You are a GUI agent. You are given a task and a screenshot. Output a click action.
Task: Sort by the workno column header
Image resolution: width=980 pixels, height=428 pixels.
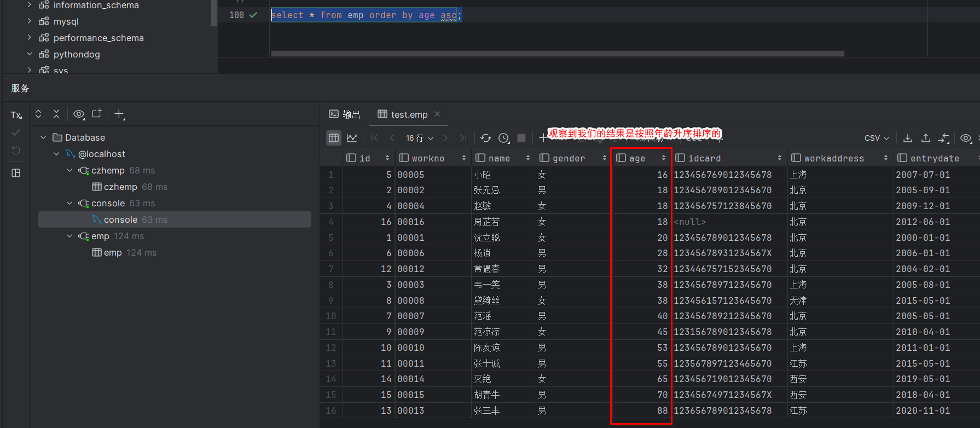[x=432, y=158]
